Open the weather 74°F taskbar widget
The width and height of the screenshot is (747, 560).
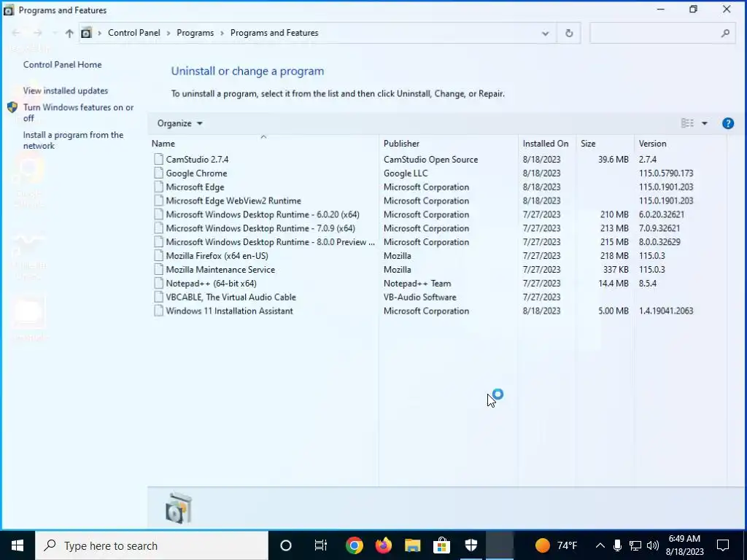(555, 545)
